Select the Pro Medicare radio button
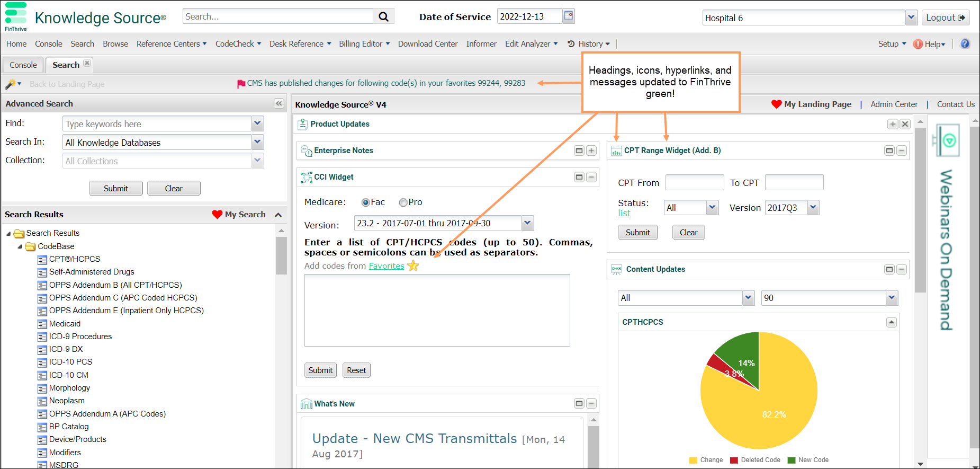The height and width of the screenshot is (469, 980). pyautogui.click(x=403, y=202)
